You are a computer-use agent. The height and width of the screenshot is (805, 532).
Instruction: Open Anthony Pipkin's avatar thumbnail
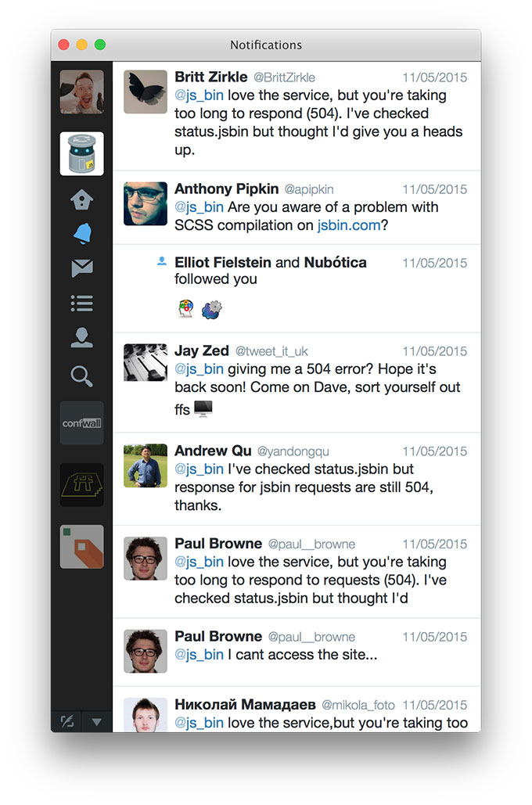point(146,203)
